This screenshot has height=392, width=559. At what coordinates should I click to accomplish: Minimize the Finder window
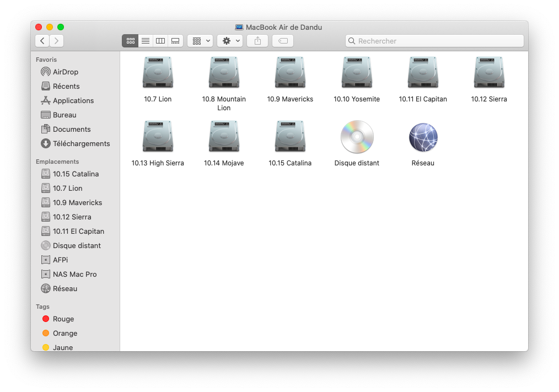pos(50,27)
